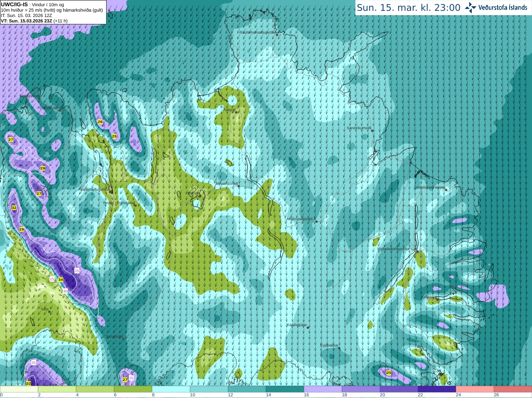Click the 16–18 m/s light lavender legend swatch
The width and height of the screenshot is (532, 398).
323,389
